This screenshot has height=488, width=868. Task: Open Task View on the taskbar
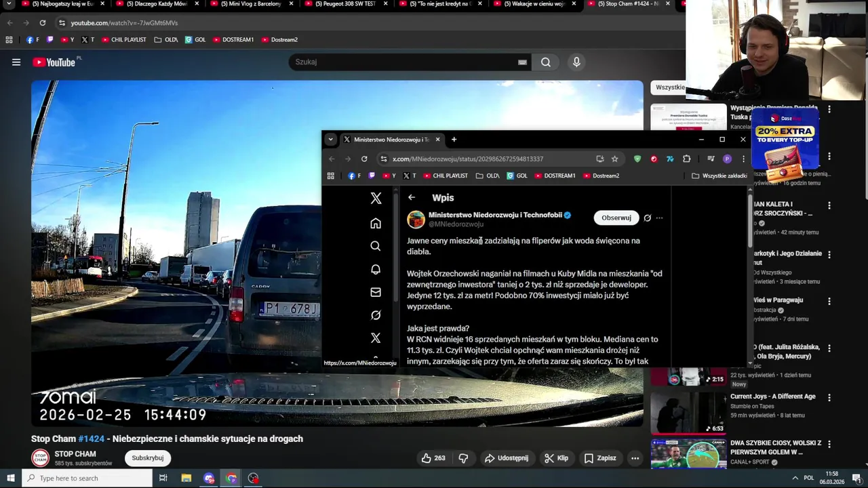pyautogui.click(x=163, y=478)
